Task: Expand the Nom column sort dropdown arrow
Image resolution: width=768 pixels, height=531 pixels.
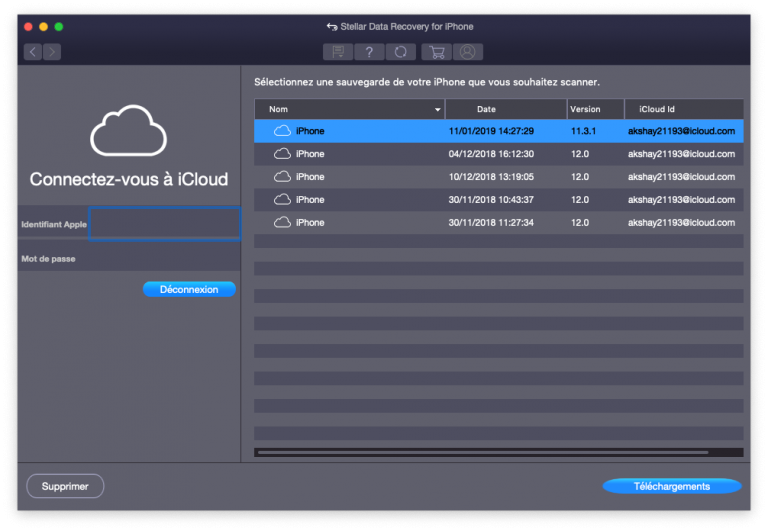Action: (437, 109)
